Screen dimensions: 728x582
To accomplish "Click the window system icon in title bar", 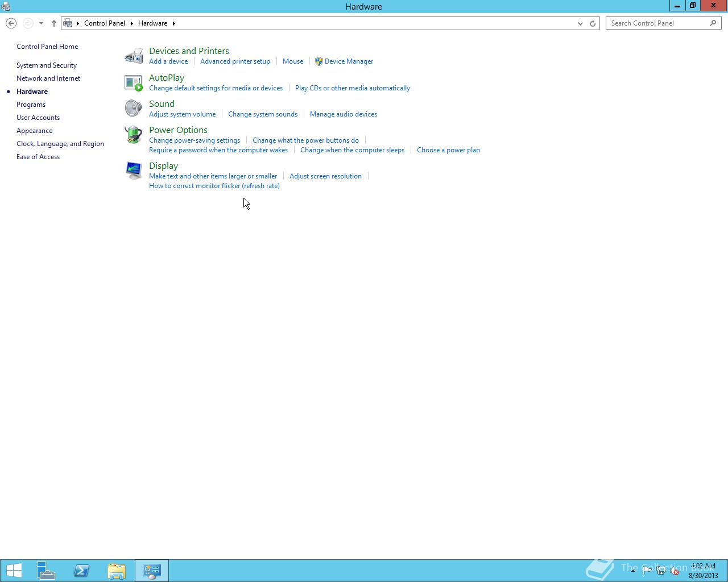I will (6, 7).
